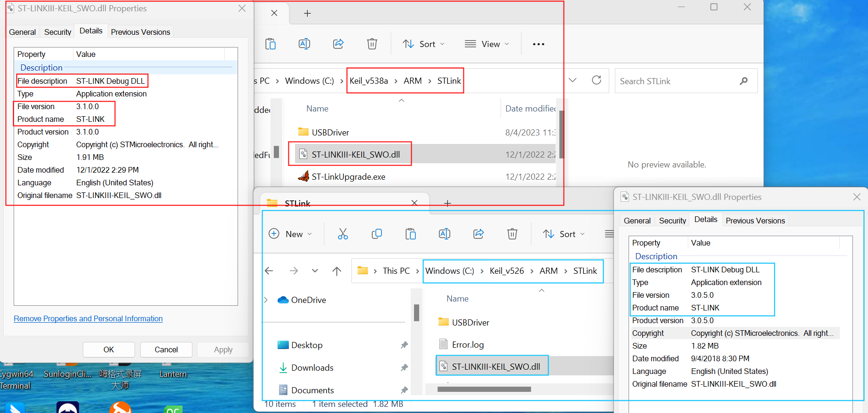The width and height of the screenshot is (868, 413).
Task: Click the Share icon in upper Explorer toolbar
Action: coord(338,44)
